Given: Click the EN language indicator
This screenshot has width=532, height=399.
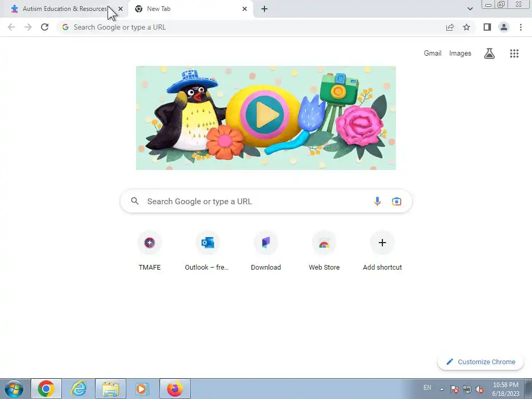Looking at the screenshot, I should [427, 388].
